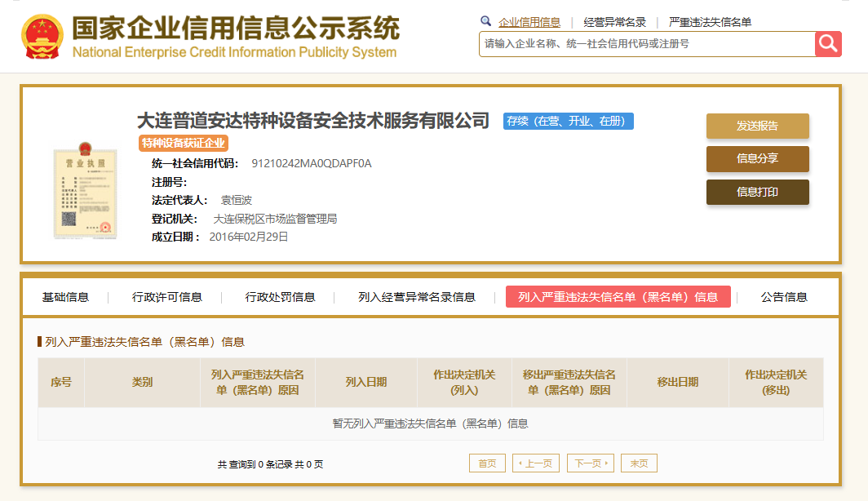Click the national emblem logo

point(42,37)
